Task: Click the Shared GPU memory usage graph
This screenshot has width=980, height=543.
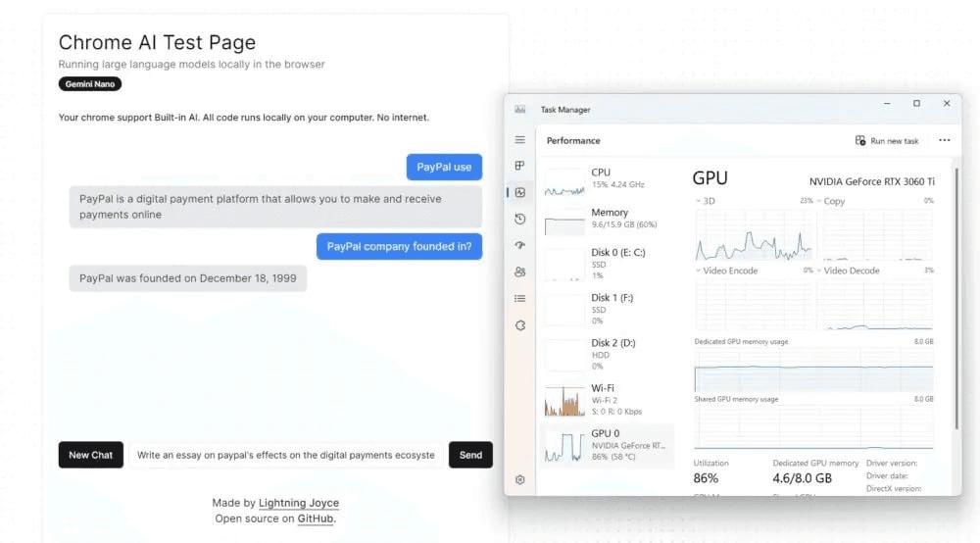Action: pyautogui.click(x=813, y=426)
